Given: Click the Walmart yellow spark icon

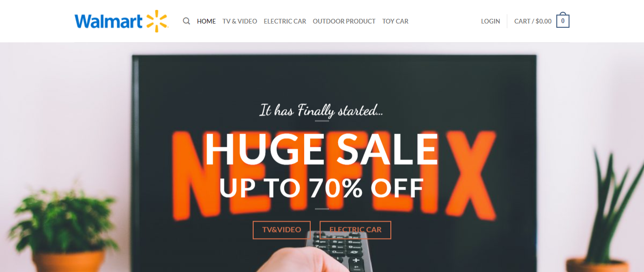Looking at the screenshot, I should pos(157,21).
